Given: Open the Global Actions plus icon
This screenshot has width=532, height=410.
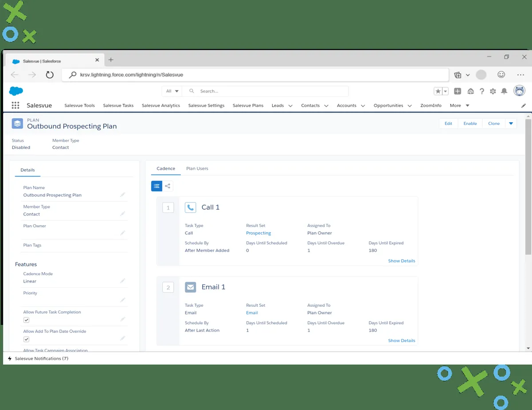Looking at the screenshot, I should pos(458,91).
